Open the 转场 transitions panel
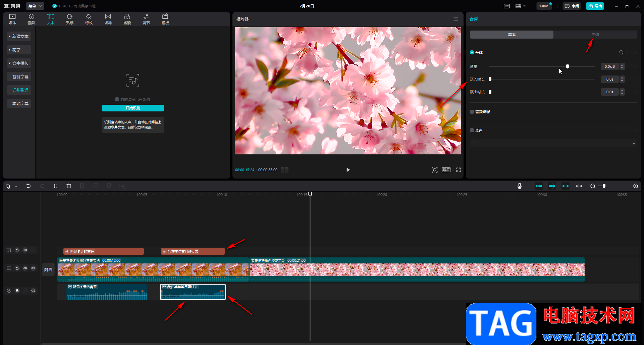The width and height of the screenshot is (644, 345). click(x=108, y=19)
